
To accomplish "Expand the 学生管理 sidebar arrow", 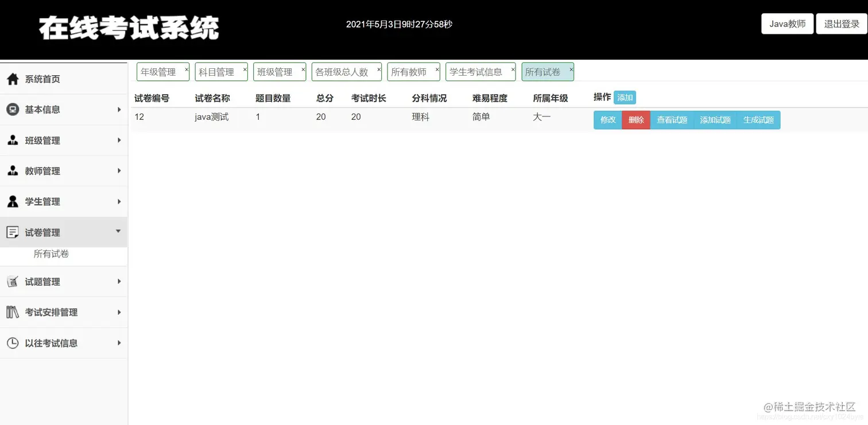I will point(119,202).
